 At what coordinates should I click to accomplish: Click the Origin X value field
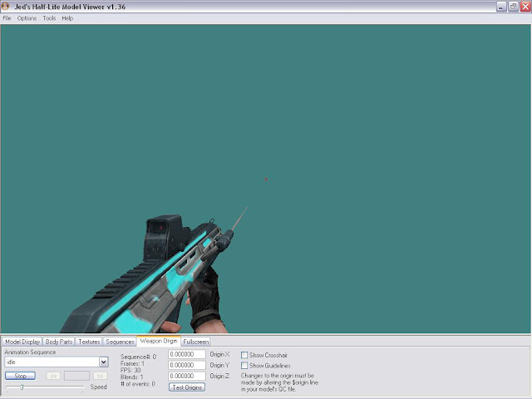pyautogui.click(x=186, y=354)
